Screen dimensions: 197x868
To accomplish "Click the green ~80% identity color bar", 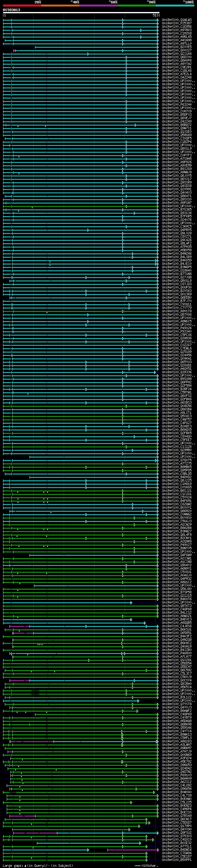I will click(137, 6).
